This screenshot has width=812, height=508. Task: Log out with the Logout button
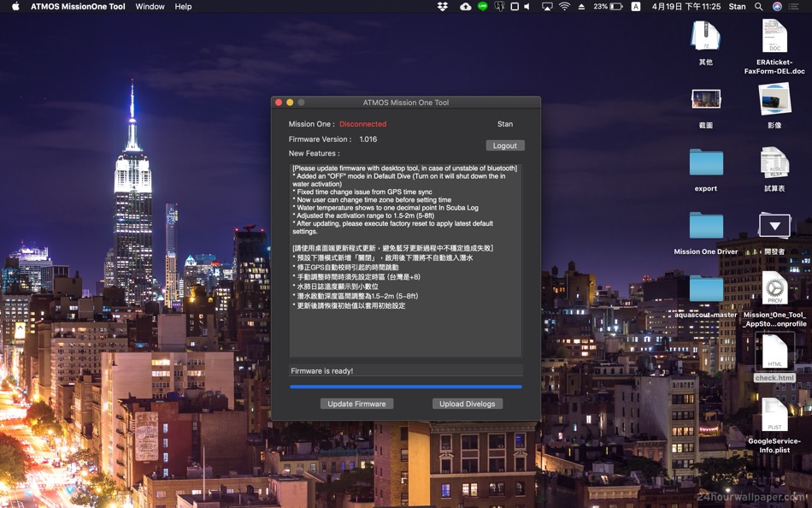point(505,145)
